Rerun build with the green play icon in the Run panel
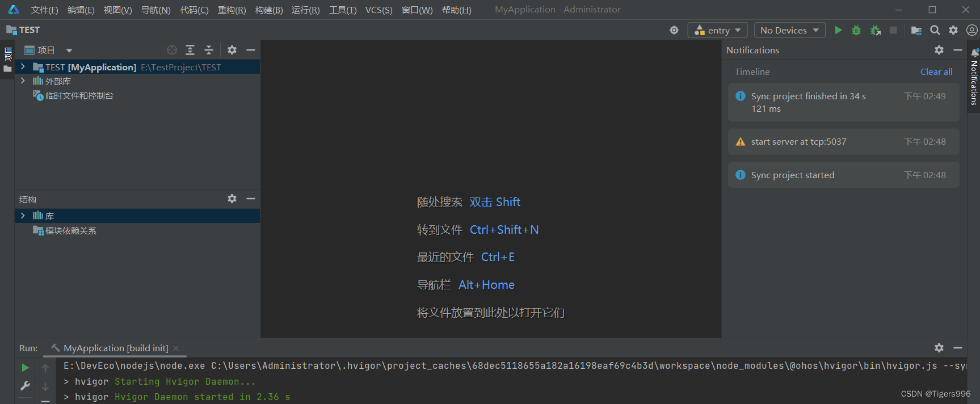Screen dimensions: 980x404 [x=25, y=368]
